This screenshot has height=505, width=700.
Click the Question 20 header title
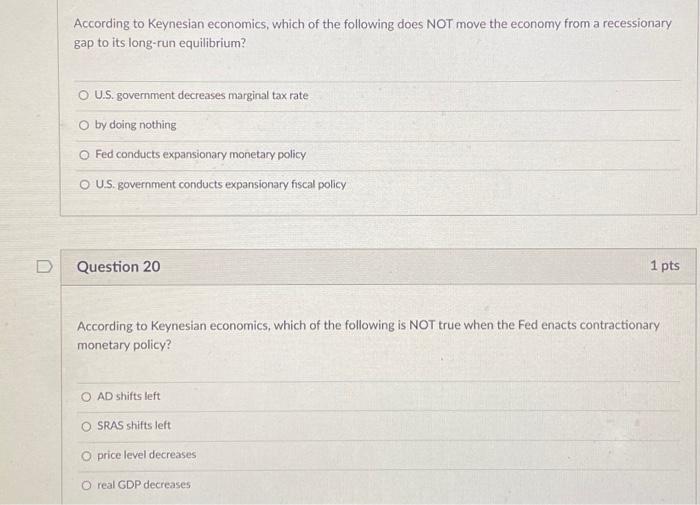118,267
